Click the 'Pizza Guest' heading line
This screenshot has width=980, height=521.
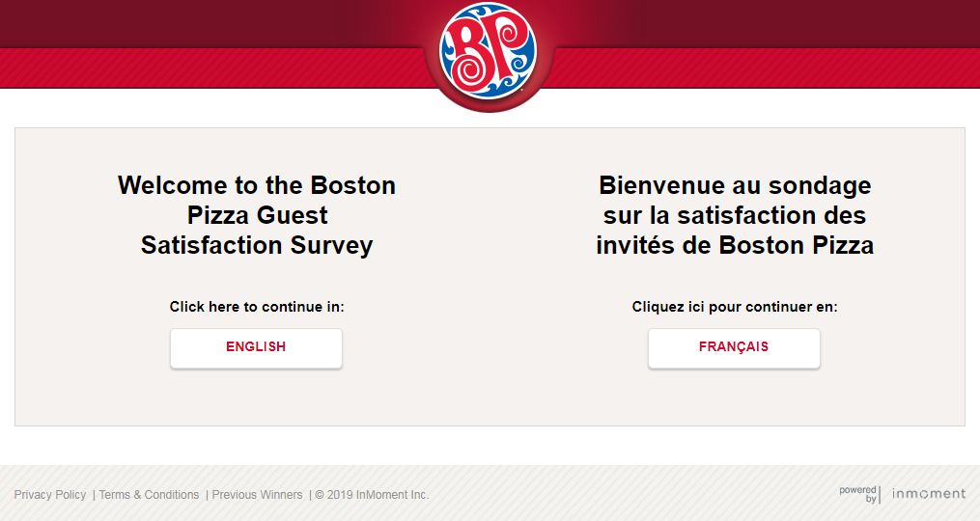(257, 215)
